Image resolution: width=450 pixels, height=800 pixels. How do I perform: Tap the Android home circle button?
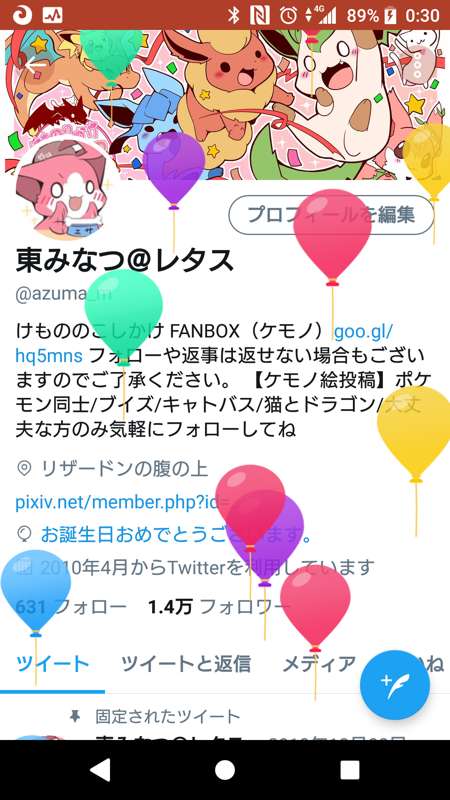pos(225,770)
